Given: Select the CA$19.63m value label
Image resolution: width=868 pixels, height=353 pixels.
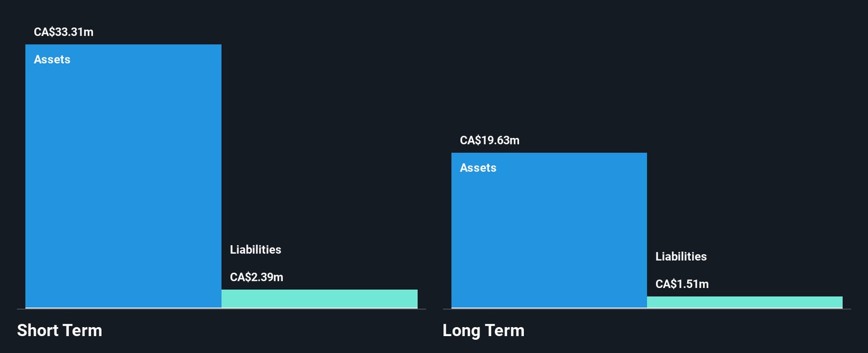Looking at the screenshot, I should (489, 140).
